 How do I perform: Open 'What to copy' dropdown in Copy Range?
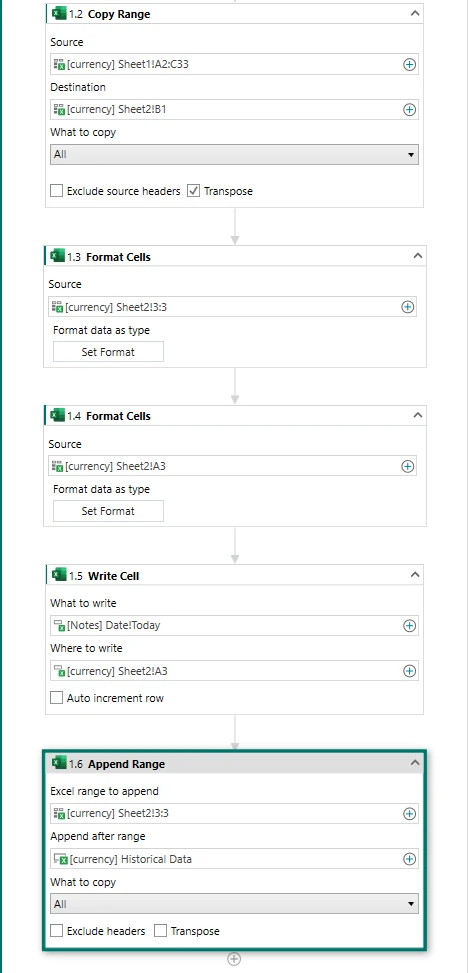pos(235,155)
